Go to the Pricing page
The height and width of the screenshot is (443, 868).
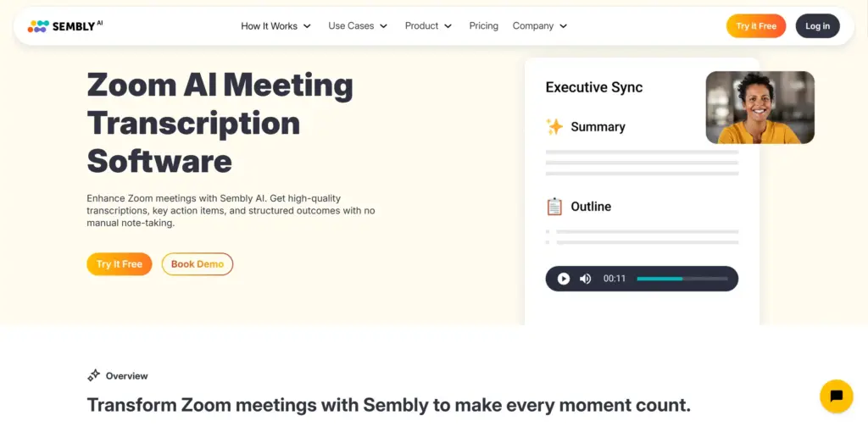pyautogui.click(x=483, y=26)
